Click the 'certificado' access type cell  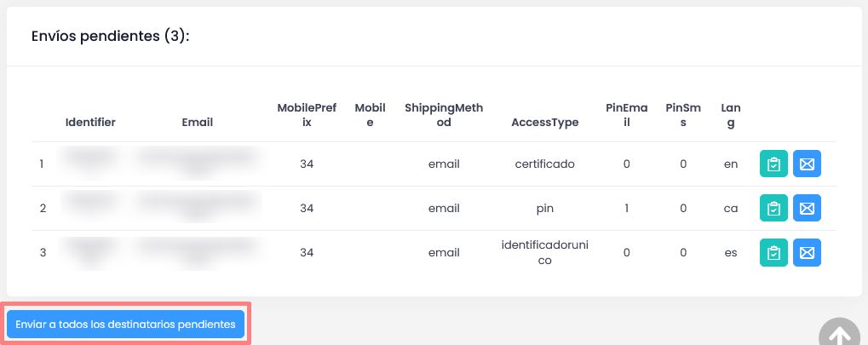[544, 164]
